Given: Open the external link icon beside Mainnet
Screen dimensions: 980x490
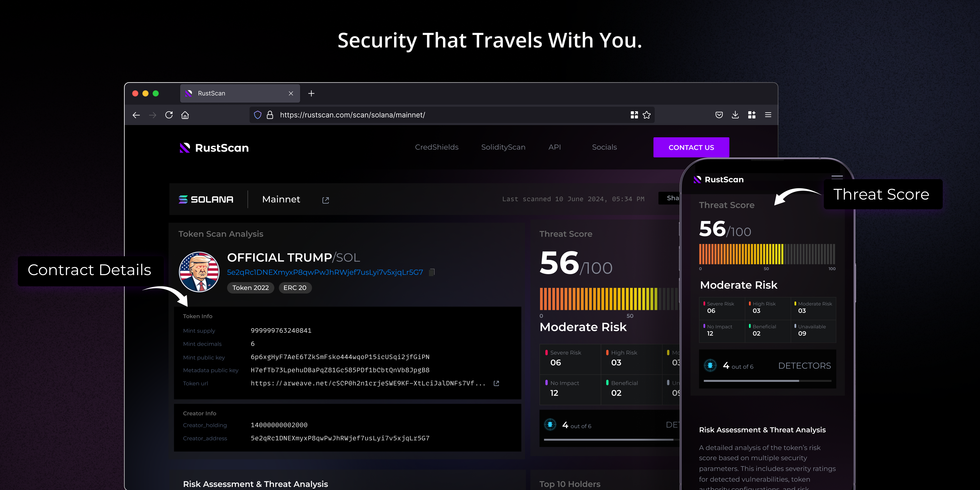Looking at the screenshot, I should tap(326, 200).
